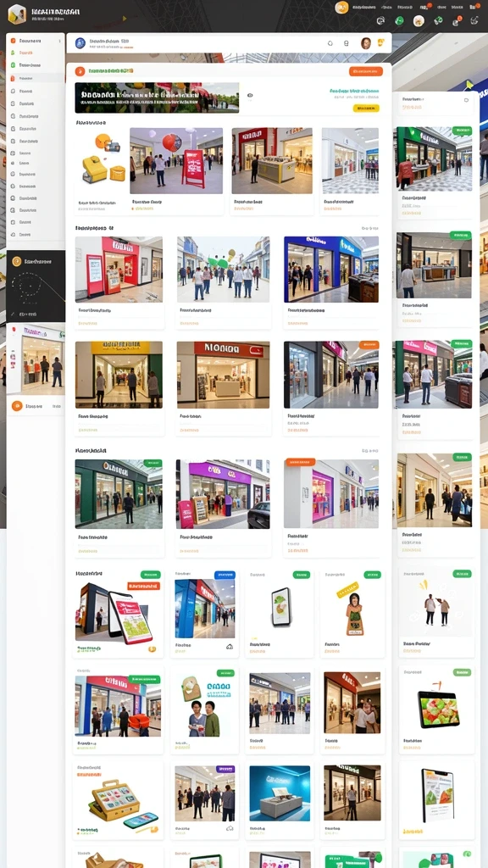Select the highlighted sidebar item with red icon
488x868 pixels.
click(36, 78)
